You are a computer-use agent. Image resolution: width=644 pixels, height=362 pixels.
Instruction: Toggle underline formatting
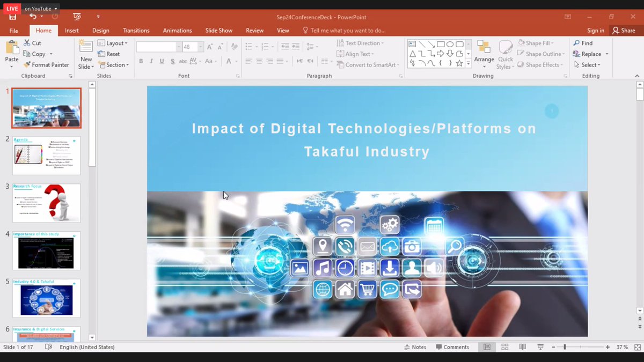[x=162, y=61]
